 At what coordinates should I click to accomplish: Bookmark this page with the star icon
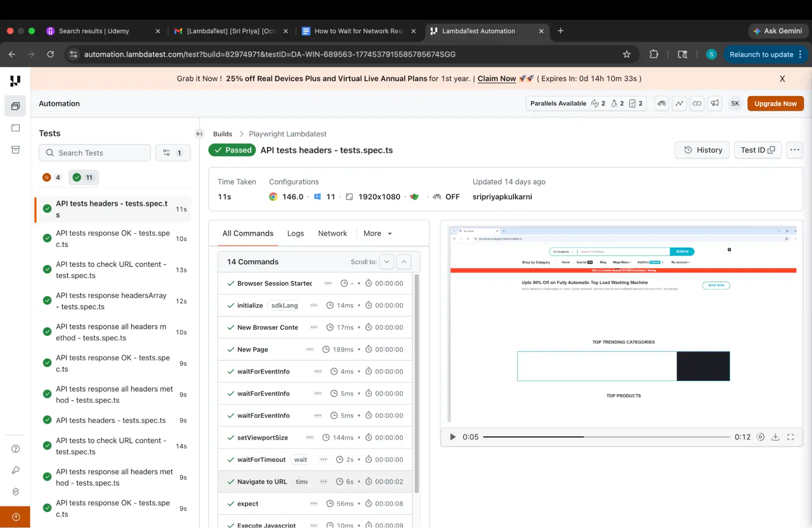(x=626, y=54)
